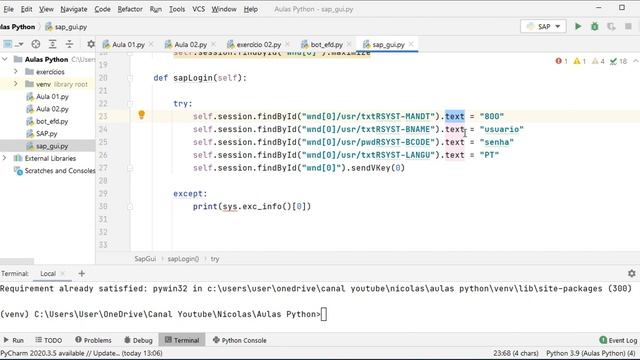This screenshot has width=640, height=360.
Task: Run with coverage icon in toolbar
Action: [611, 27]
